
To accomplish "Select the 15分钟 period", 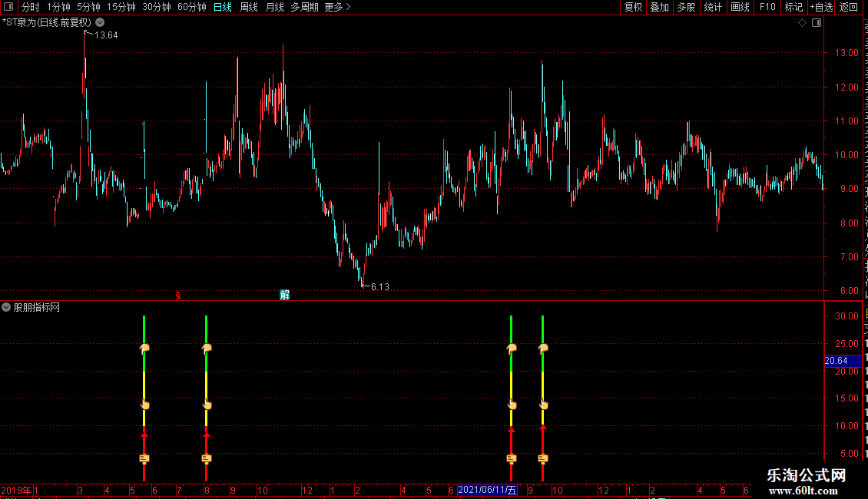I will click(x=121, y=7).
